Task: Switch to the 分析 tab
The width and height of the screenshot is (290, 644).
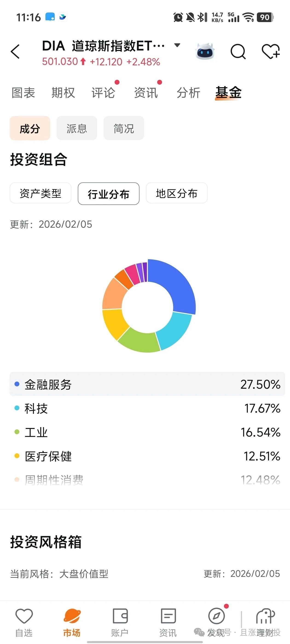Action: click(x=188, y=93)
